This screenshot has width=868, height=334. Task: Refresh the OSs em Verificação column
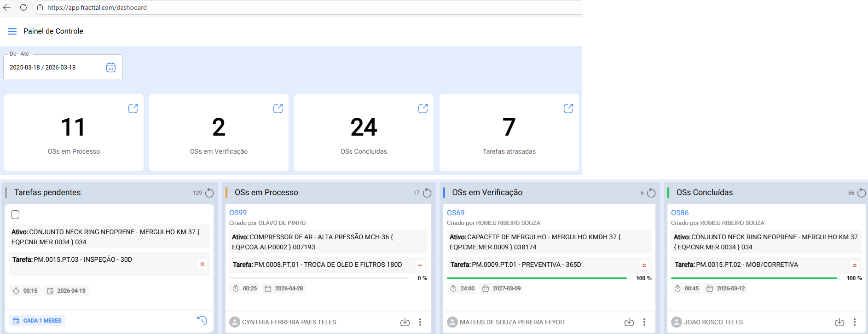point(651,193)
